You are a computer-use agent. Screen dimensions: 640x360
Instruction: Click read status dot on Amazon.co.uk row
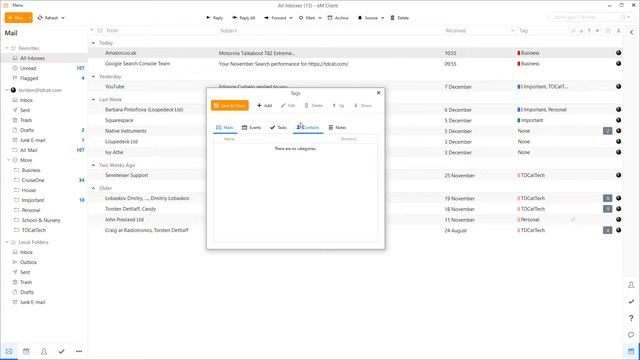[618, 53]
